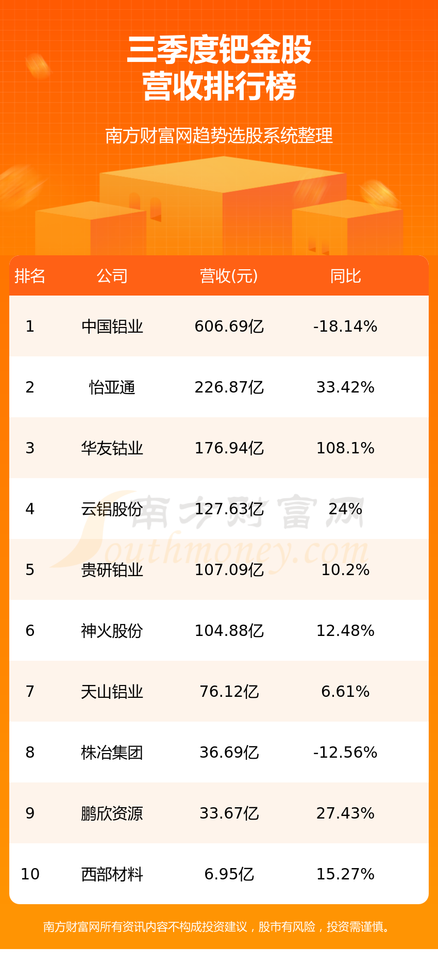Click revenue value 606.69亿
Viewport: 438px width, 980px height.
pyautogui.click(x=229, y=326)
